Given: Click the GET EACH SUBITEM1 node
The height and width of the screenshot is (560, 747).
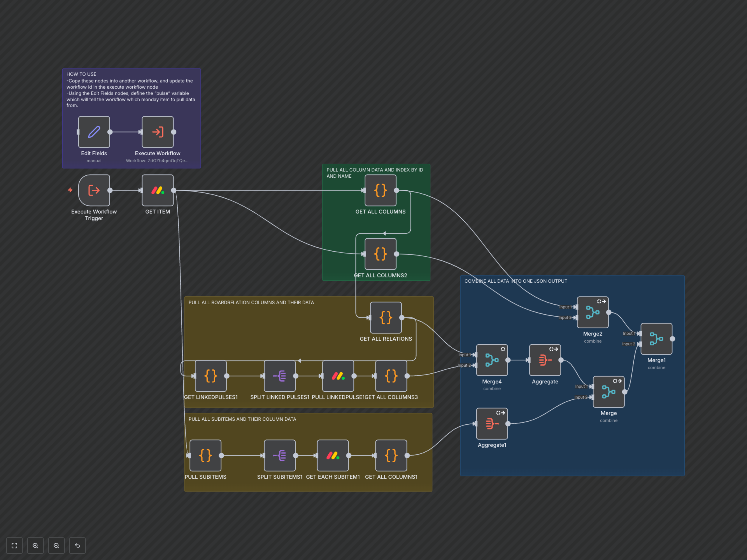Looking at the screenshot, I should click(x=333, y=455).
